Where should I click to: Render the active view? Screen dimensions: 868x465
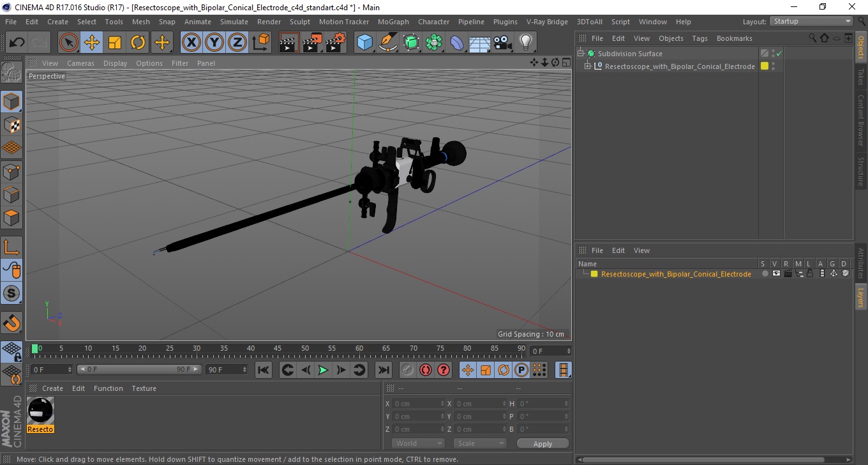tap(289, 43)
